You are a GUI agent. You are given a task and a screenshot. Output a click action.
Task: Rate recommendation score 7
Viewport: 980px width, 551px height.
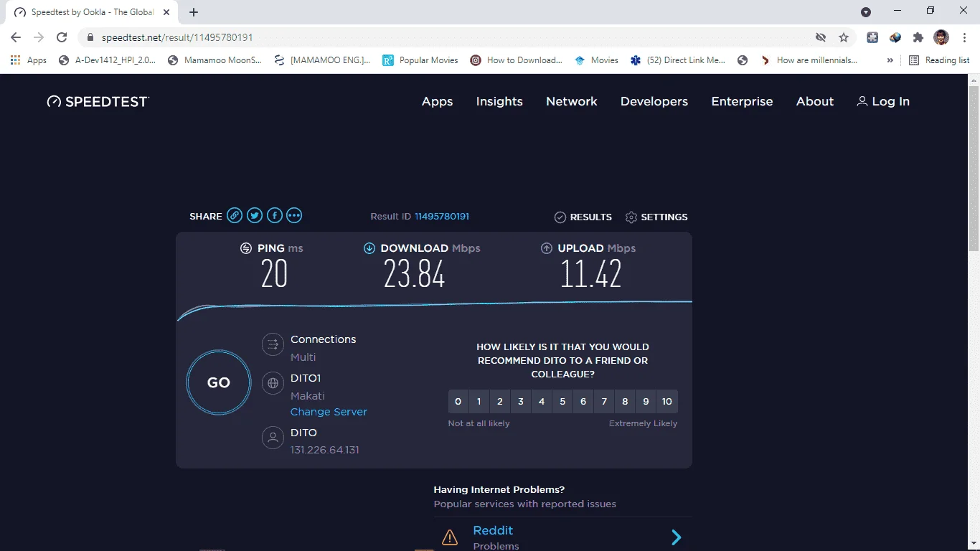(x=604, y=402)
